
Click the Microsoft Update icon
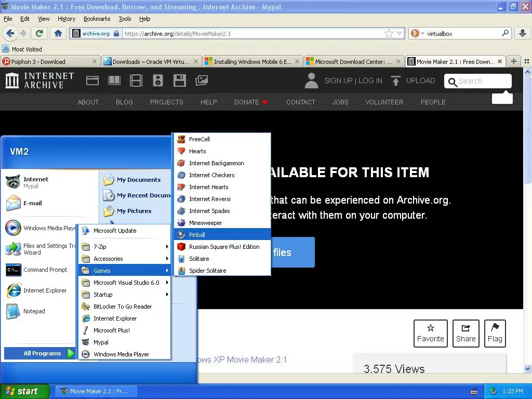(x=86, y=231)
